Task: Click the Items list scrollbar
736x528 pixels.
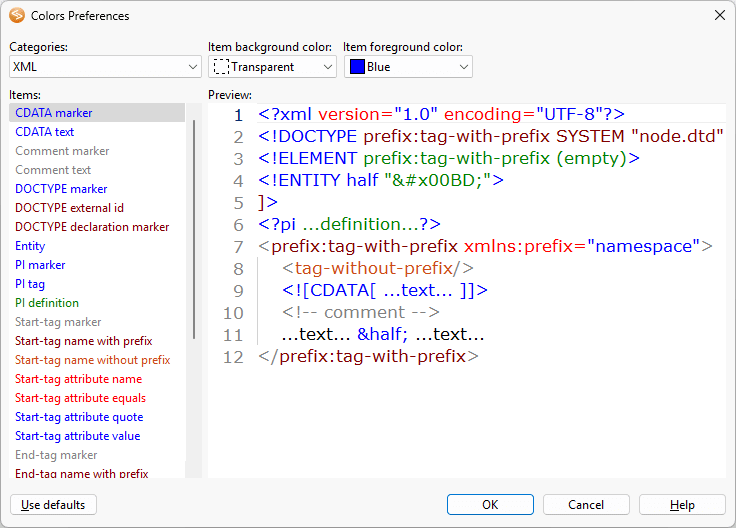Action: [x=194, y=229]
